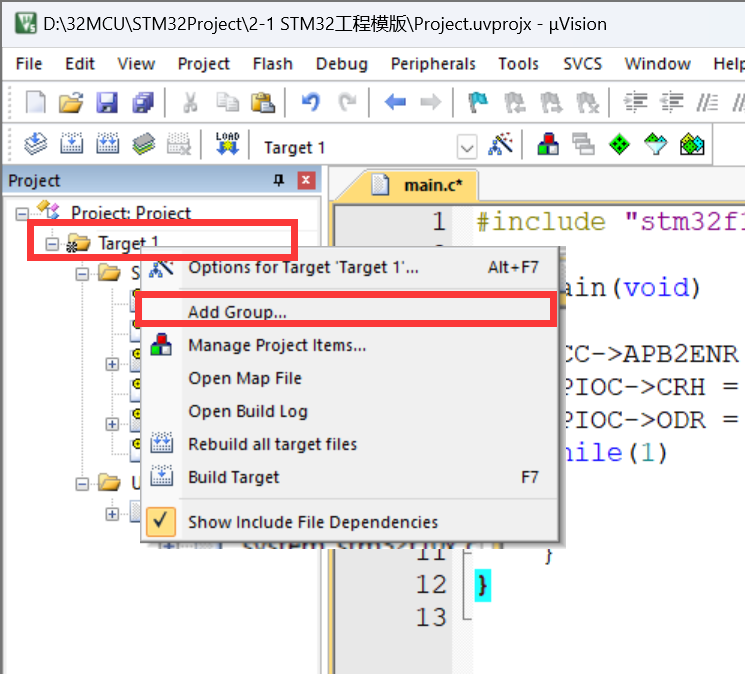This screenshot has height=674, width=745.
Task: Open the View menu
Action: click(136, 64)
